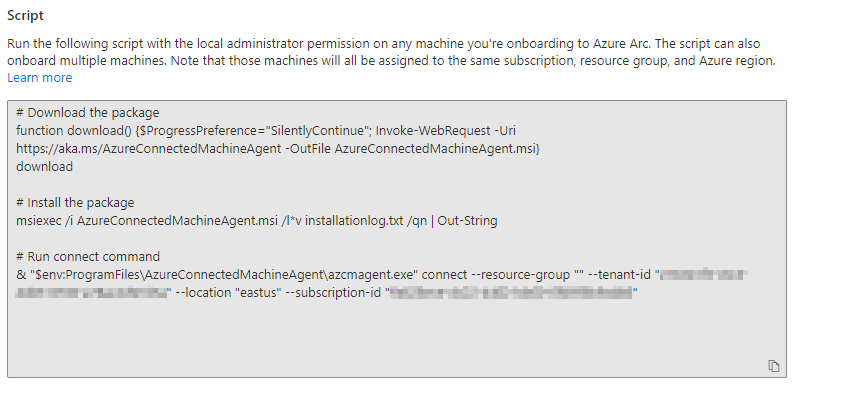Click the 'Out-String' text in the msiexec line
The height and width of the screenshot is (406, 854).
467,221
